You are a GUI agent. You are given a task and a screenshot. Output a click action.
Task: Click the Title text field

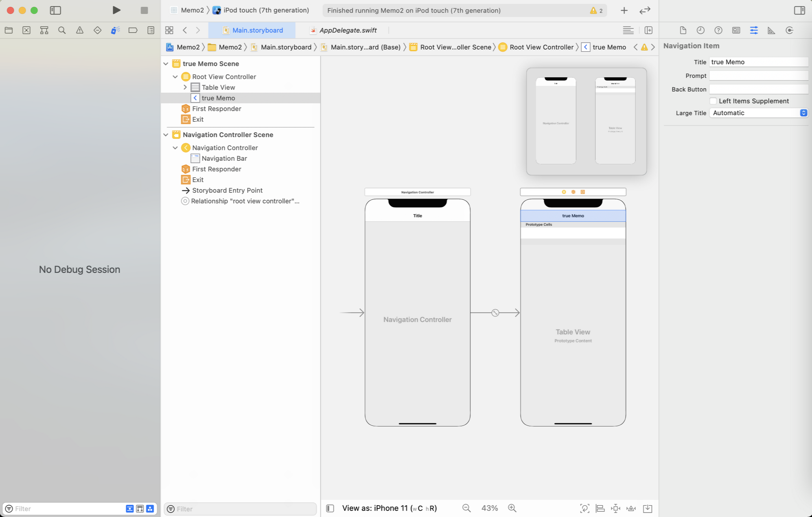(x=758, y=62)
